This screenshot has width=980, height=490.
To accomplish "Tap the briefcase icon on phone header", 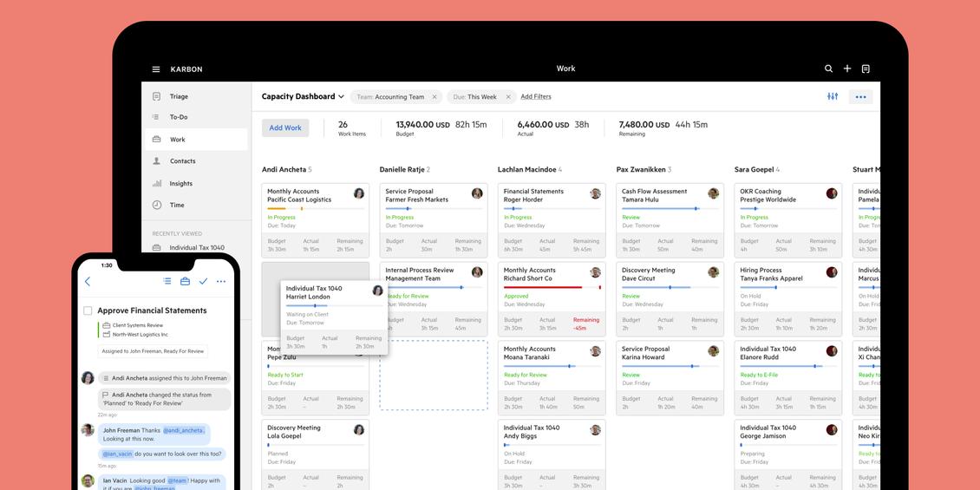I will (185, 281).
